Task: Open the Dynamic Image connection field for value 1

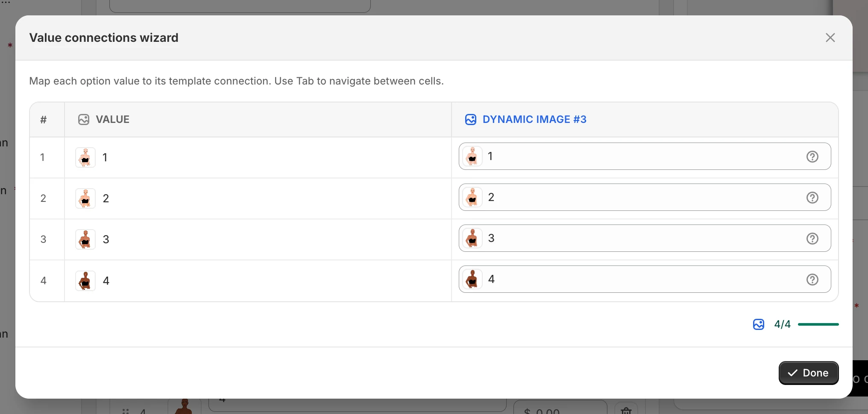Action: coord(645,156)
